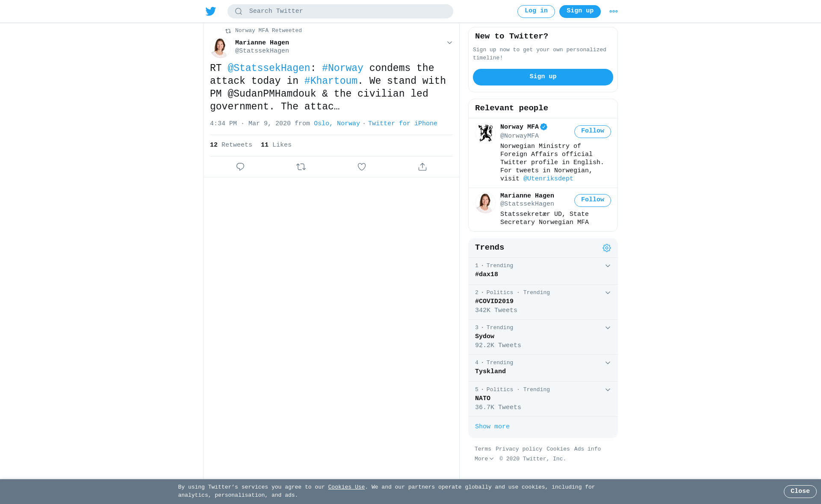Open the three-dots more menu in header
821x504 pixels.
click(x=613, y=12)
